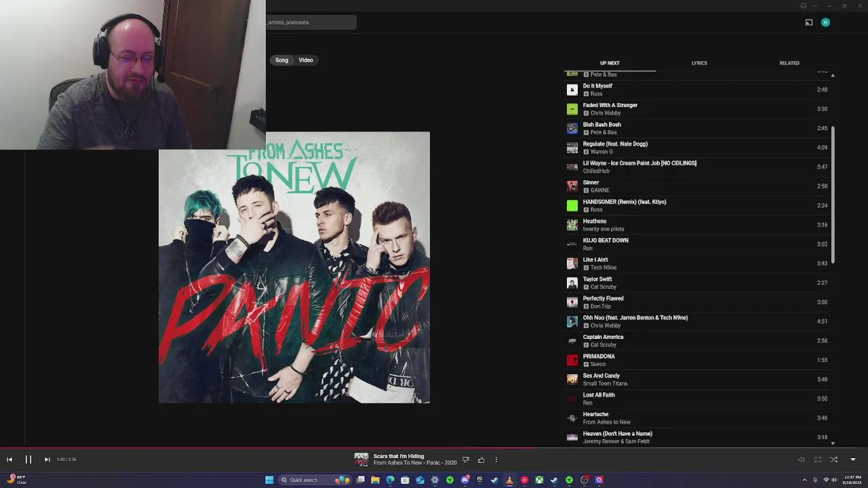The height and width of the screenshot is (488, 868).
Task: Open ChilledHub channel link in queue
Action: [596, 171]
